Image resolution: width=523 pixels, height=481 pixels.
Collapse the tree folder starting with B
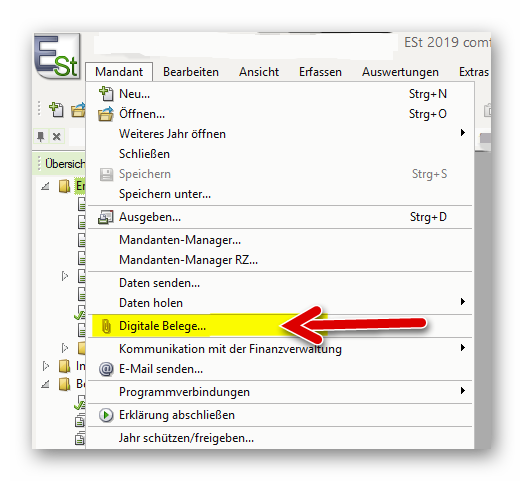coord(45,384)
